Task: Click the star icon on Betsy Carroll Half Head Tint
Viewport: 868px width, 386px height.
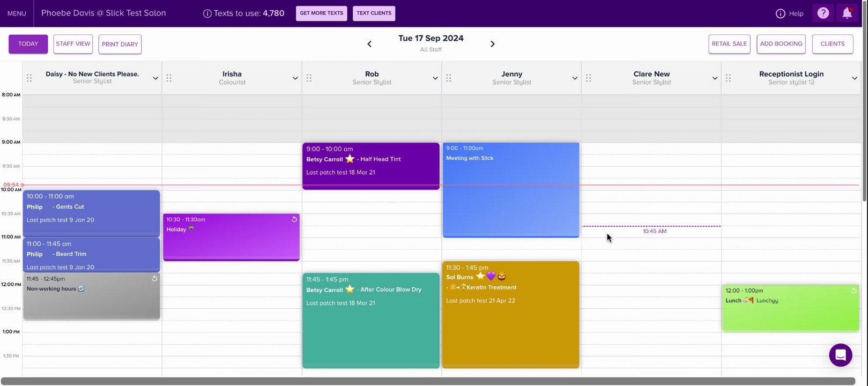Action: pos(350,159)
